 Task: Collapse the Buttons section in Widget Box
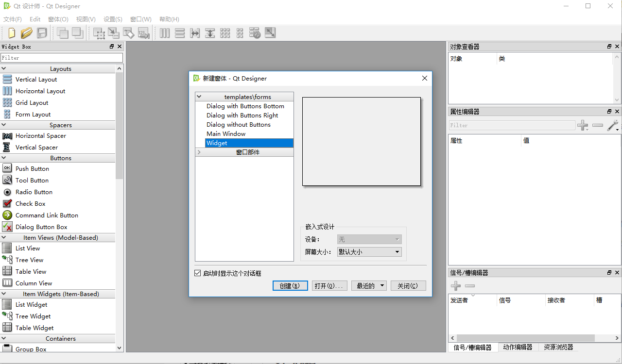pos(60,158)
